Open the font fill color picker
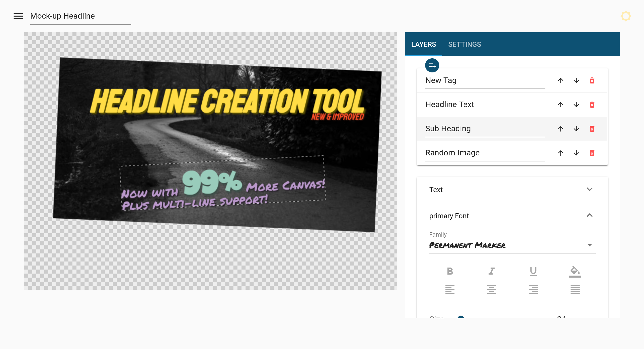The image size is (644, 349). (x=575, y=272)
